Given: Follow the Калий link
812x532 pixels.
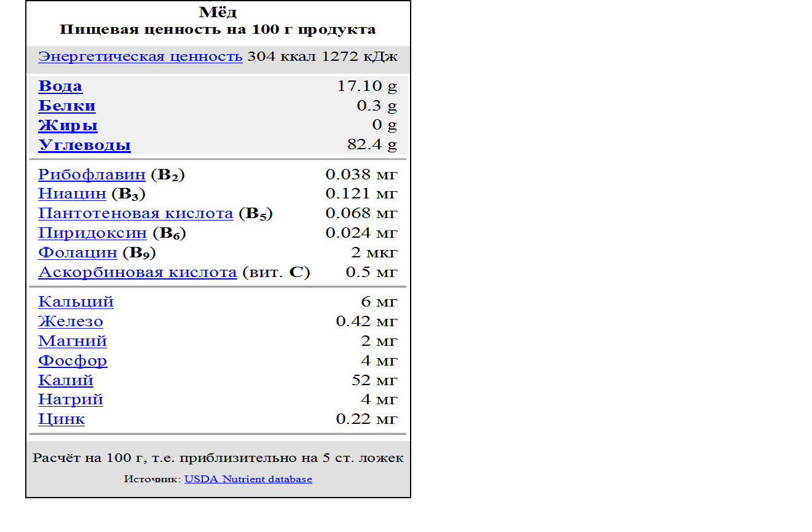Looking at the screenshot, I should coord(66,380).
